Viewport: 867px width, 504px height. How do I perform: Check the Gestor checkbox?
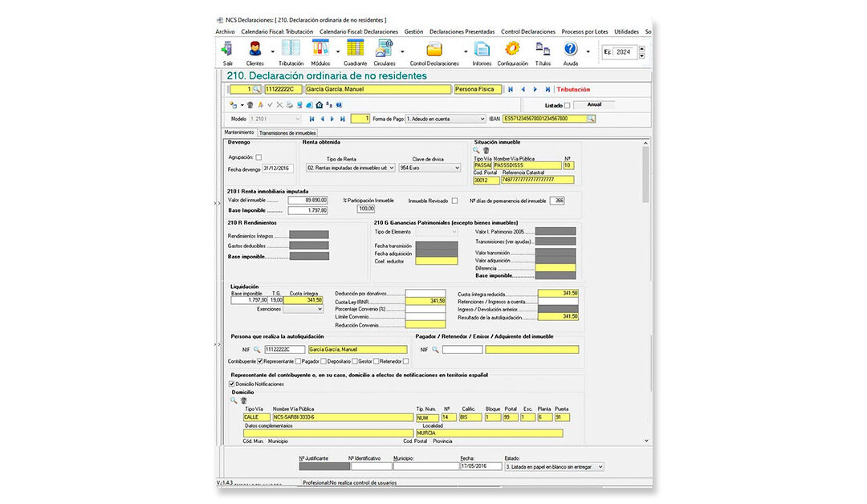pos(376,361)
